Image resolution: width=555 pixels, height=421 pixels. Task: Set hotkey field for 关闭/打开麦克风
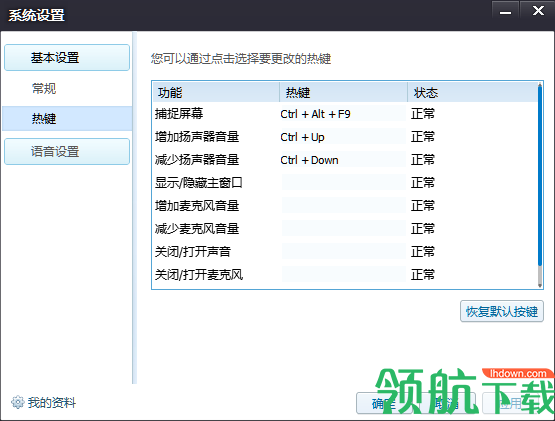tap(344, 275)
